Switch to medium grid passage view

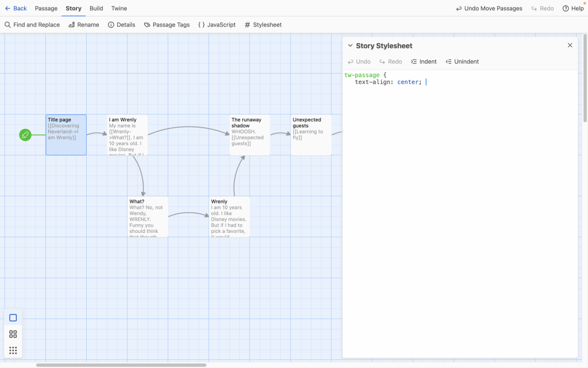(13, 334)
